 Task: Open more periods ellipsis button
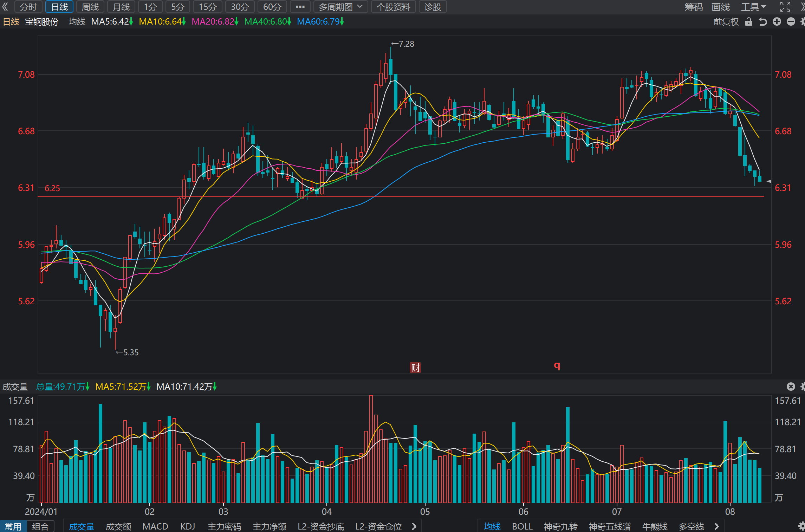coord(300,7)
